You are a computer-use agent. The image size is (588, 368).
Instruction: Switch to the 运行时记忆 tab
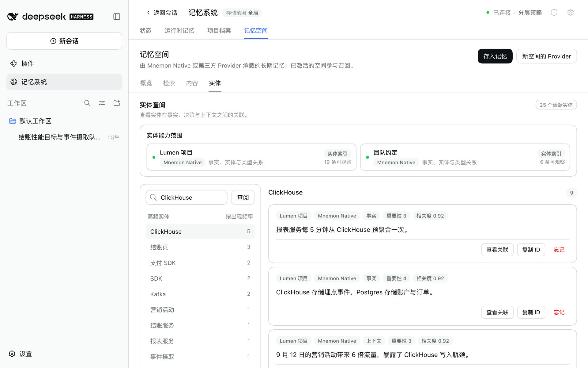[x=179, y=31]
